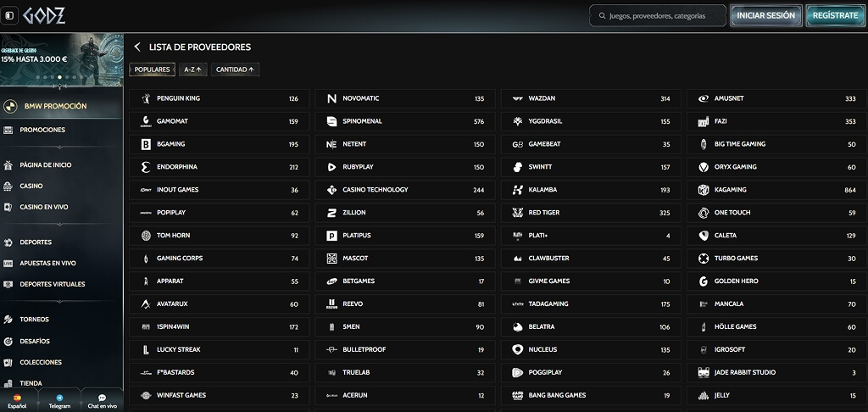Toggle the sidebar collapse icon beside the GODZ logo

9,15
